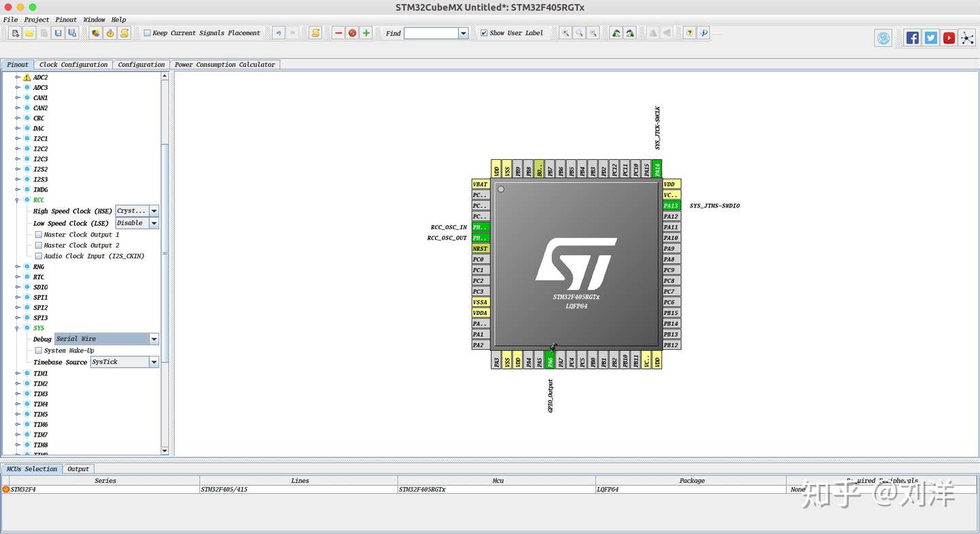This screenshot has height=534, width=980.
Task: Click the ST community network icon
Action: [x=967, y=38]
